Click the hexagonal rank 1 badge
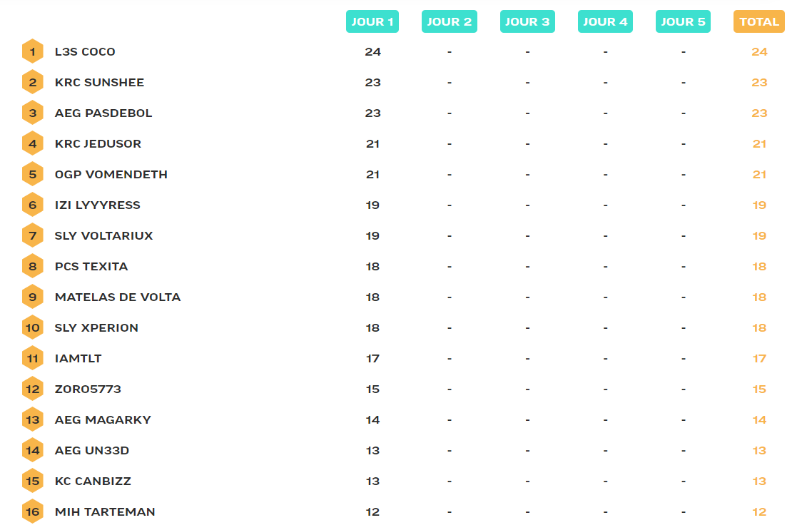Image resolution: width=812 pixels, height=530 pixels. point(32,51)
